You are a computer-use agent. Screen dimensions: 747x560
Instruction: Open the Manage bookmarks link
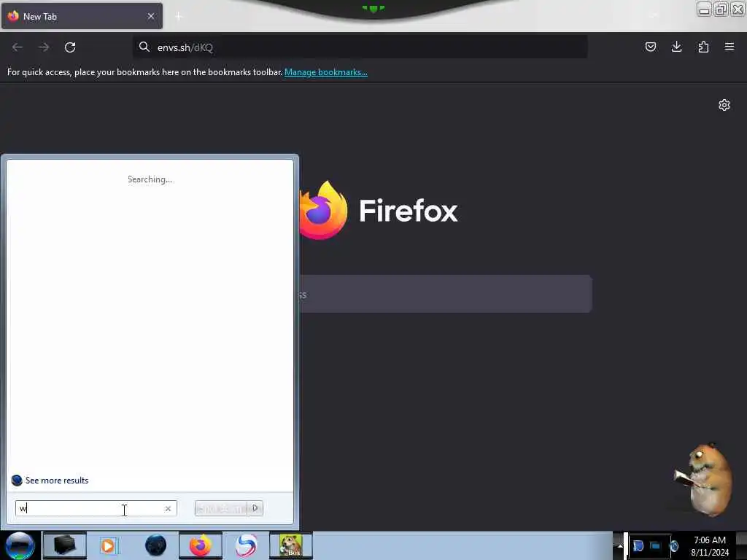pos(326,72)
